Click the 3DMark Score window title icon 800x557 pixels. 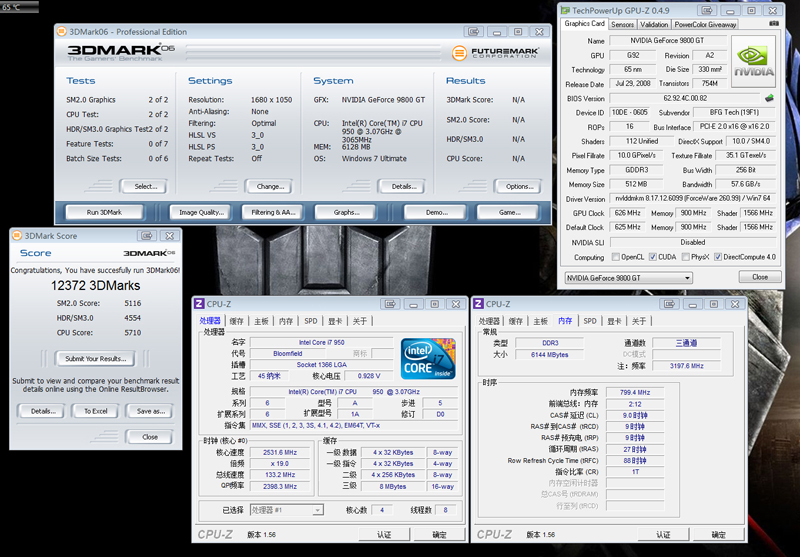coord(17,236)
